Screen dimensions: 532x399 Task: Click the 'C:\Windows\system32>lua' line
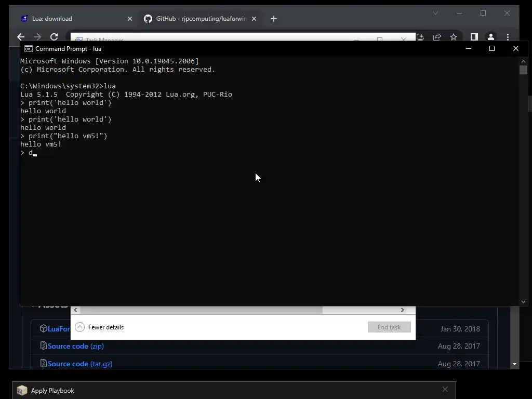[x=68, y=86]
